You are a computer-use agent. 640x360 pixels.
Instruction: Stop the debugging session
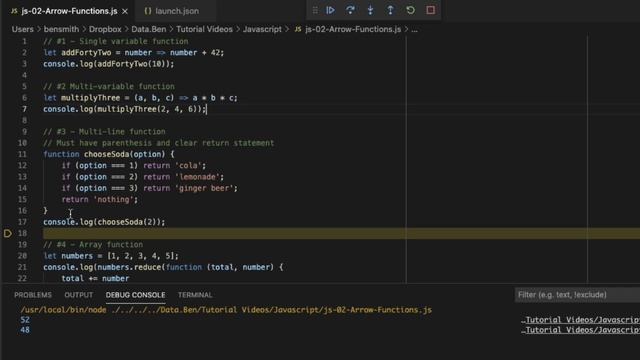[x=431, y=10]
